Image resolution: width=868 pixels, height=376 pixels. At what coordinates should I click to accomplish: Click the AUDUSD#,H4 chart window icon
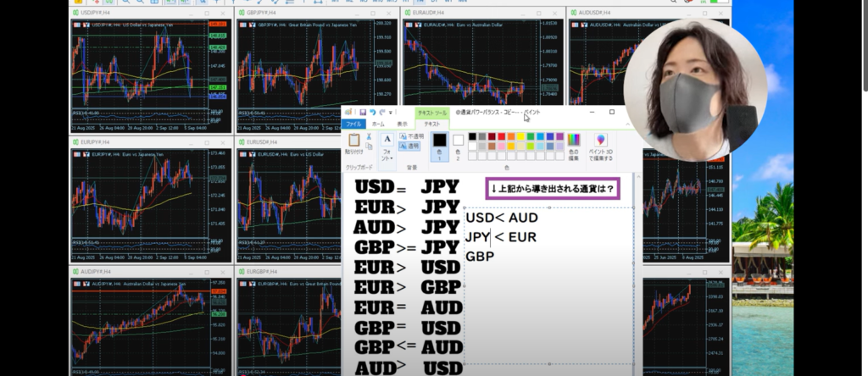(574, 13)
